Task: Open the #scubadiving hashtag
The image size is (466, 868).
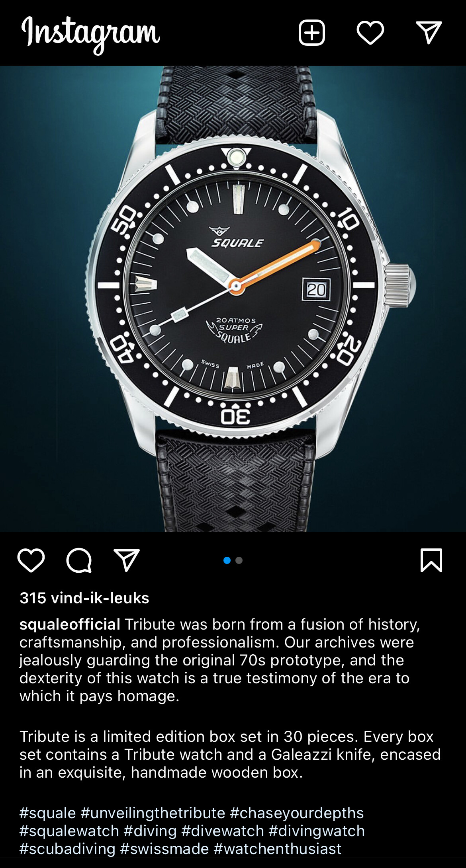Action: tap(67, 849)
